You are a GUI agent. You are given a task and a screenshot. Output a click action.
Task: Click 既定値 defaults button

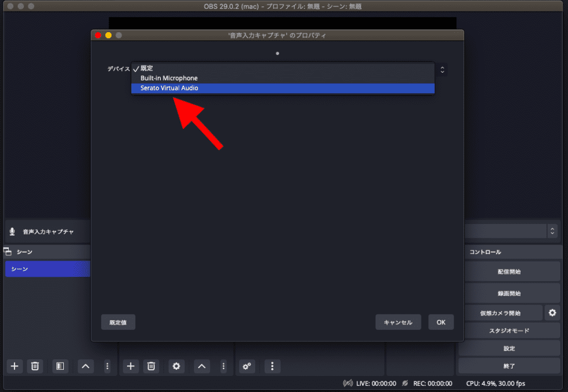[118, 322]
